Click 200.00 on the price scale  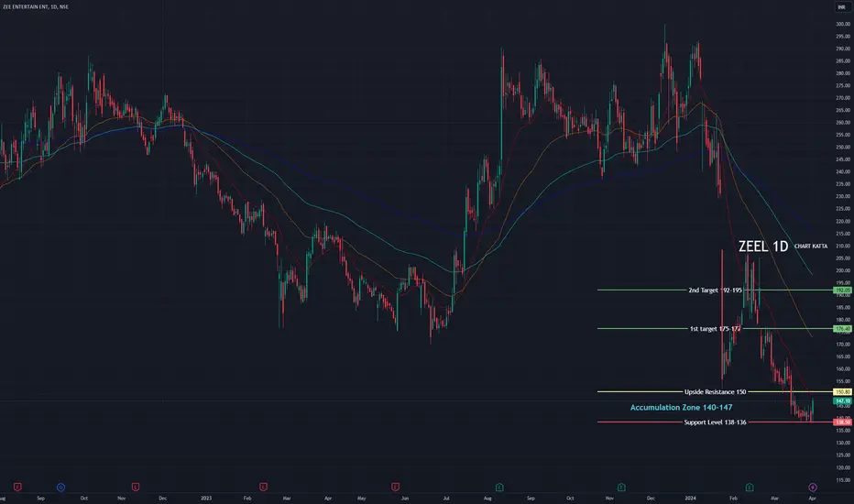pos(843,270)
